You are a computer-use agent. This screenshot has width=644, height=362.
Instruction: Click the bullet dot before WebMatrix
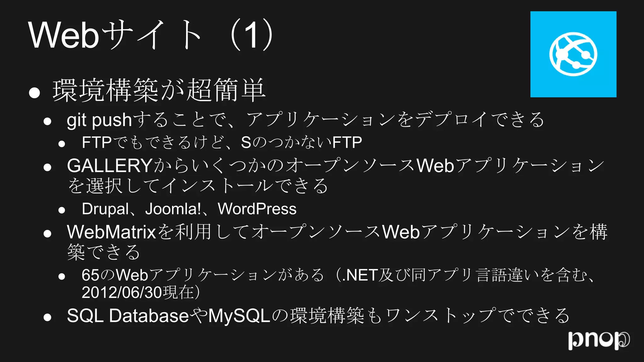[x=47, y=233]
